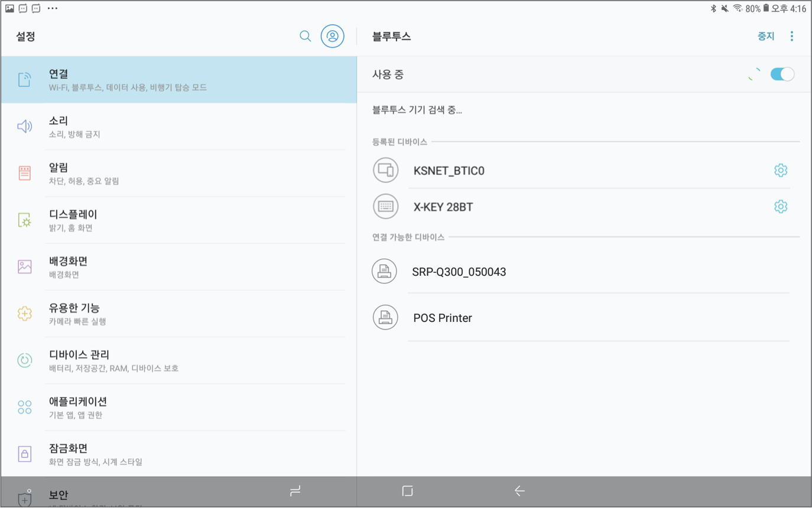Tap the back navigation arrow

point(519,491)
